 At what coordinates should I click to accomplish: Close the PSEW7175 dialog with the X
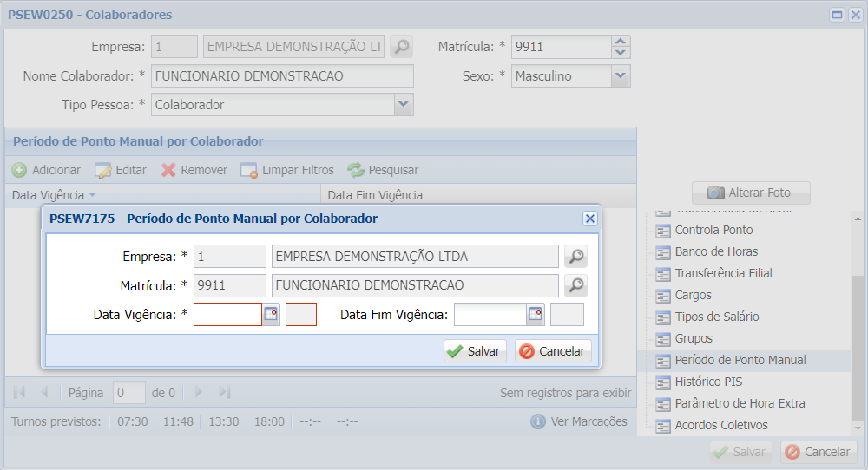pyautogui.click(x=590, y=219)
